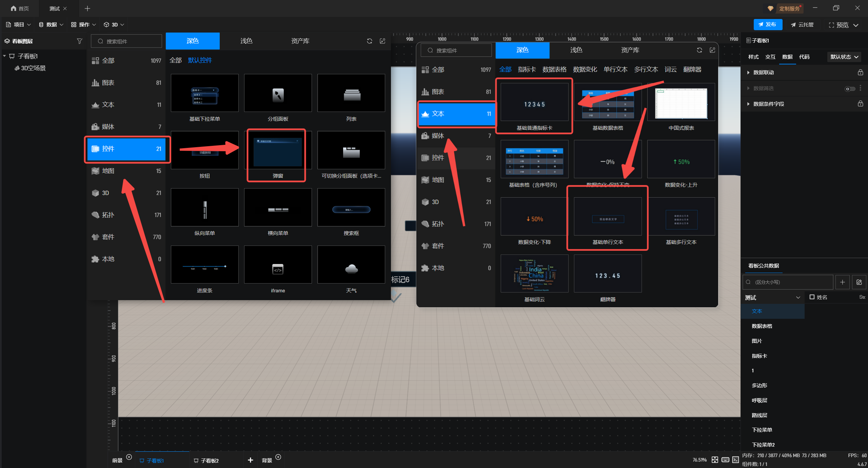Check the 姓名 checkbox
868x468 pixels.
point(812,297)
